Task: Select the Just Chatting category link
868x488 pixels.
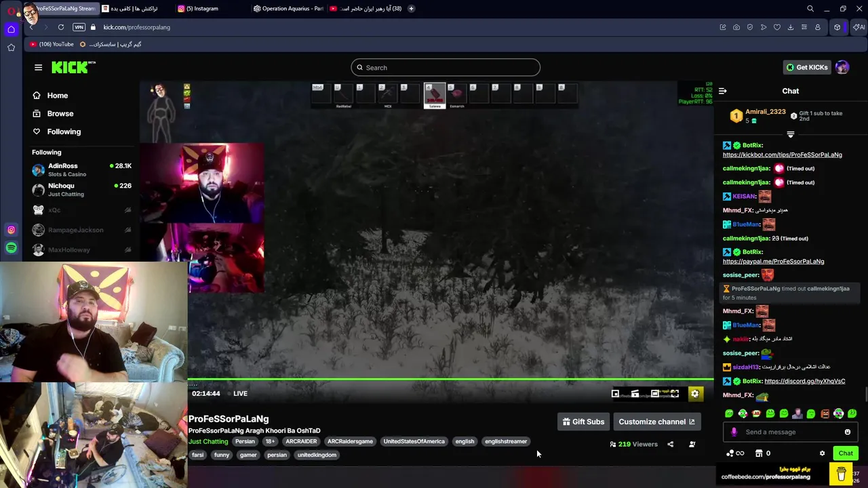Action: (208, 441)
